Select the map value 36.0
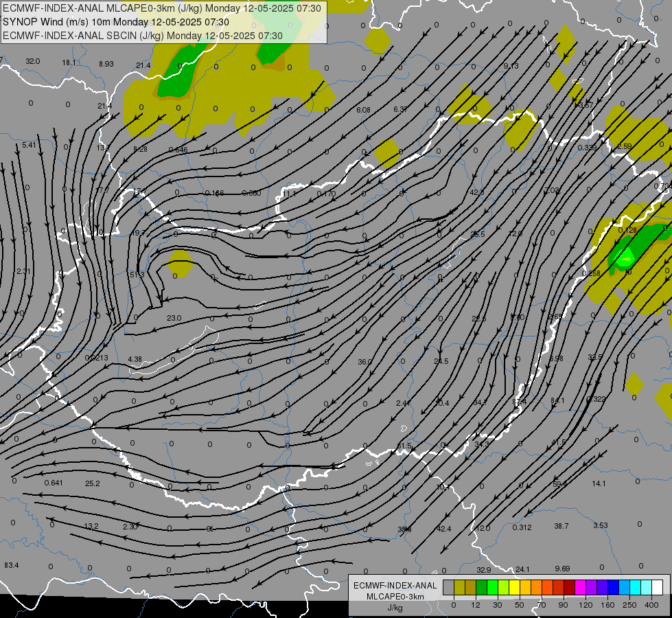672x618 pixels. (365, 362)
